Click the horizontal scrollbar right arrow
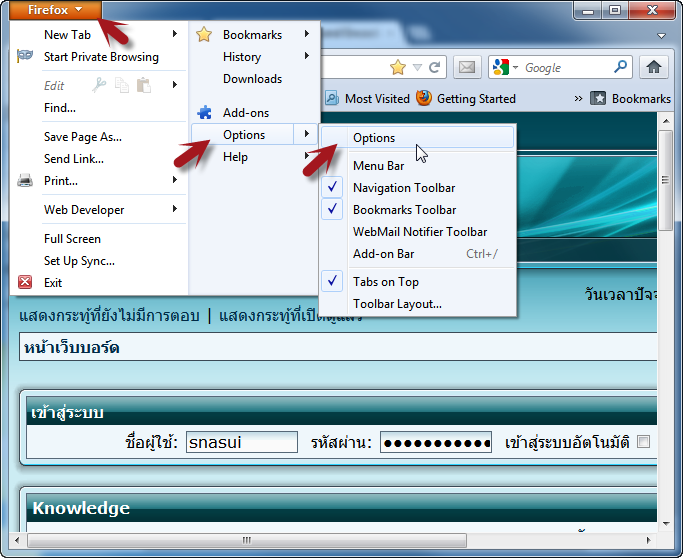The image size is (683, 558). (648, 540)
